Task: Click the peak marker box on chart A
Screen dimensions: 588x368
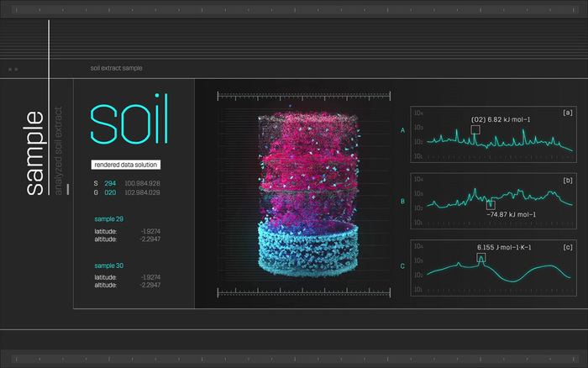Action: (x=475, y=130)
